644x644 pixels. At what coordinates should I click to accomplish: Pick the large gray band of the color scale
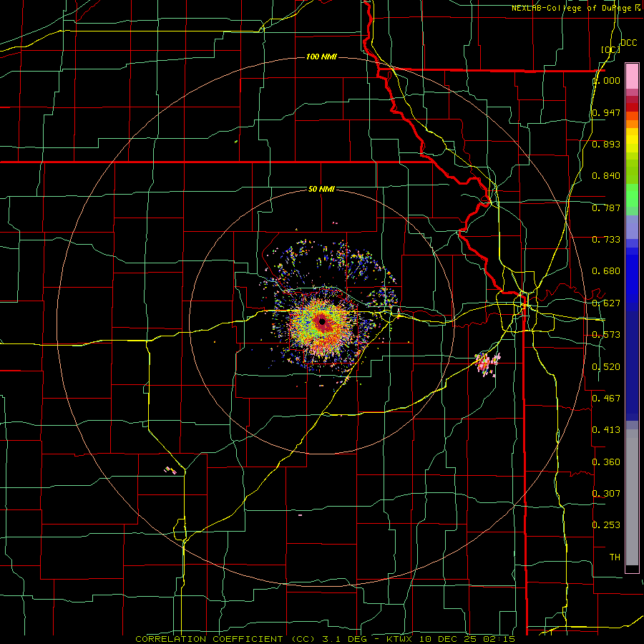[632, 497]
